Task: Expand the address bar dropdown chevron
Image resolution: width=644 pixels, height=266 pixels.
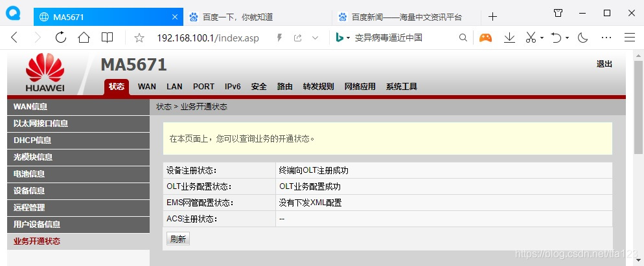Action: (315, 38)
